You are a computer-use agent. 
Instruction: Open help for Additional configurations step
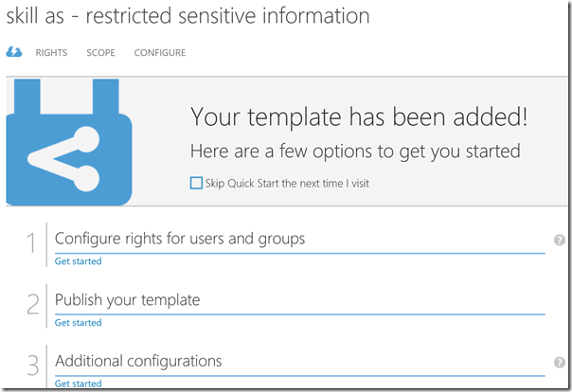[x=560, y=363]
